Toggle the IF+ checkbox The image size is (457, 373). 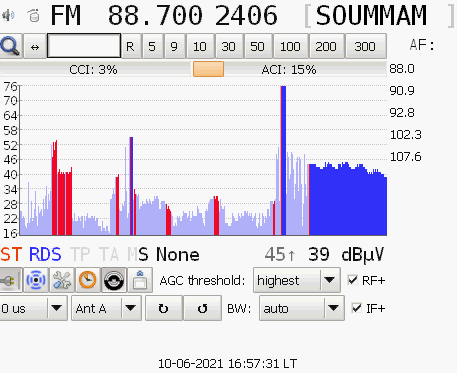tap(357, 308)
